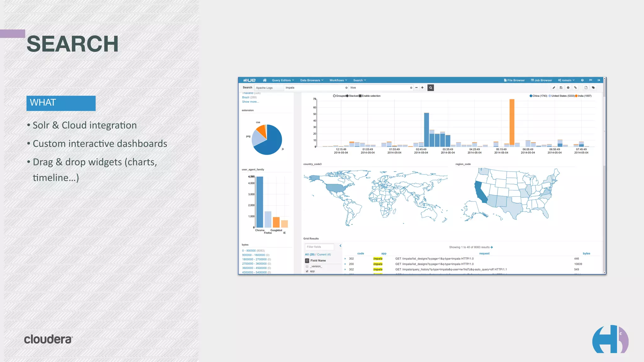Click the China legend color dot
The width and height of the screenshot is (644, 362).
pyautogui.click(x=531, y=96)
